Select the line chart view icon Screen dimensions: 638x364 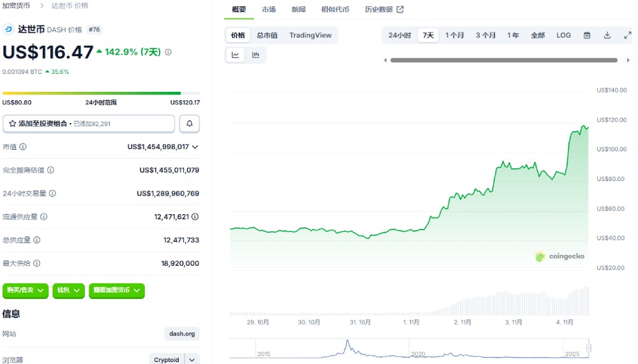coord(235,55)
